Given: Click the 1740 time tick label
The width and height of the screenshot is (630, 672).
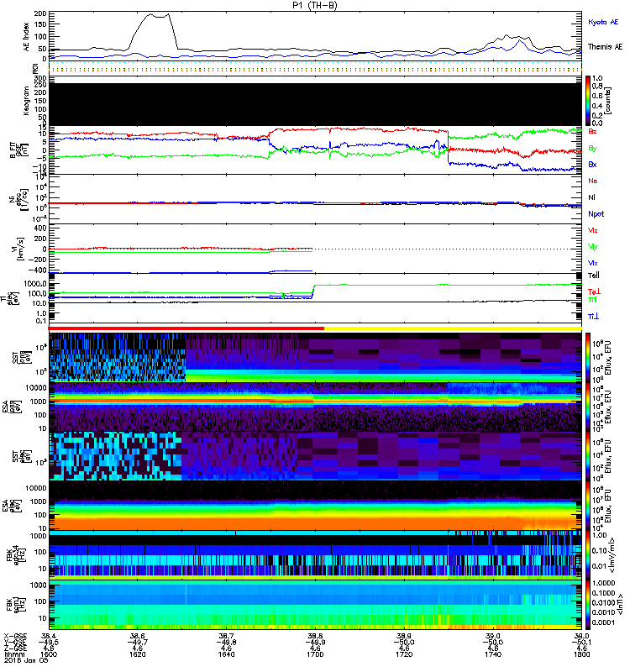Looking at the screenshot, I should [x=493, y=654].
